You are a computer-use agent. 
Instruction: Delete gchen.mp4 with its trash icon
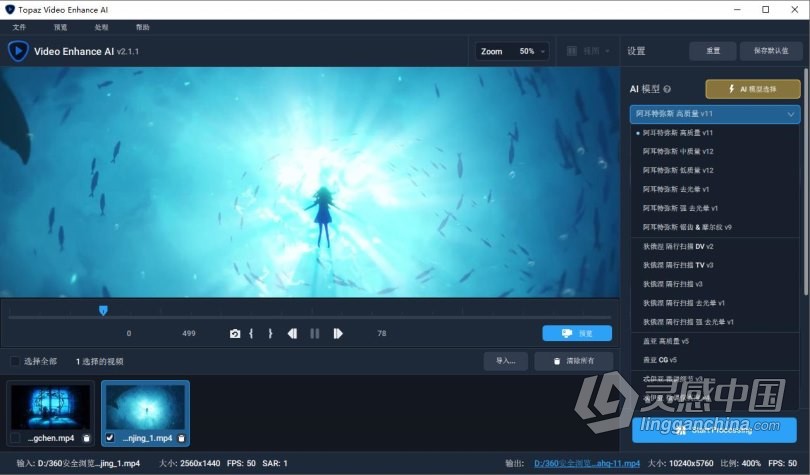pos(87,438)
